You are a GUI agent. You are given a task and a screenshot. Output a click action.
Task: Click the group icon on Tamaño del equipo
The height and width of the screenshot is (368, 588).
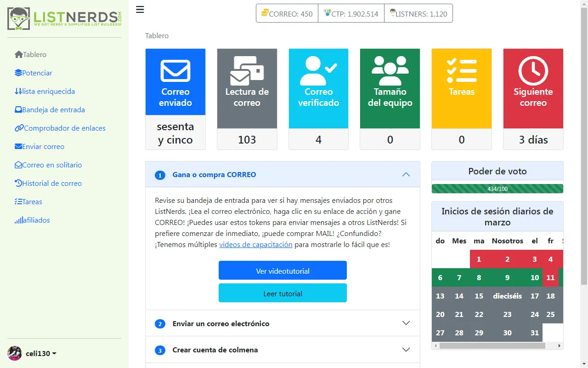[x=390, y=71]
